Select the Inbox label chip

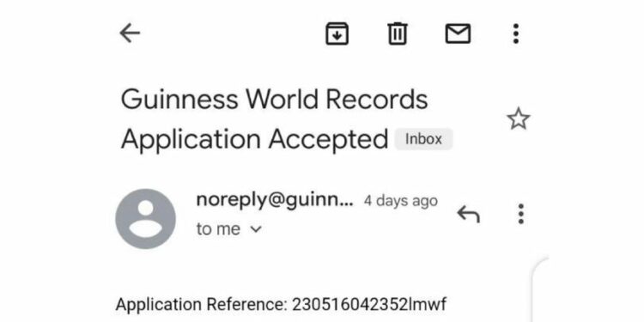pos(423,139)
